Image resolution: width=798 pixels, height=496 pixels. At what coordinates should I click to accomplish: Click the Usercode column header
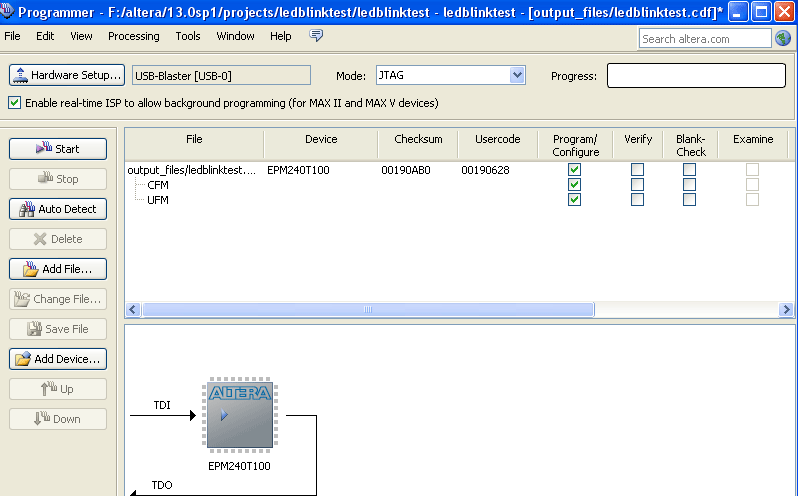[497, 144]
